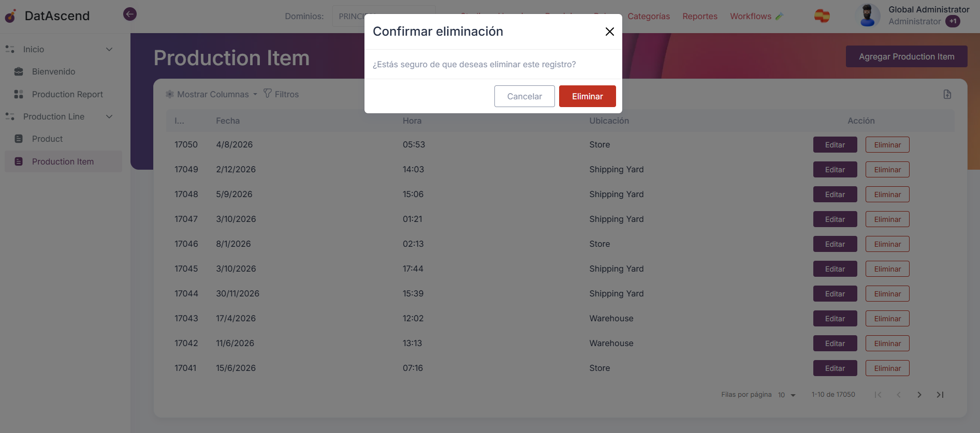The height and width of the screenshot is (433, 980).
Task: Click the Production Item sidebar icon
Action: 19,161
